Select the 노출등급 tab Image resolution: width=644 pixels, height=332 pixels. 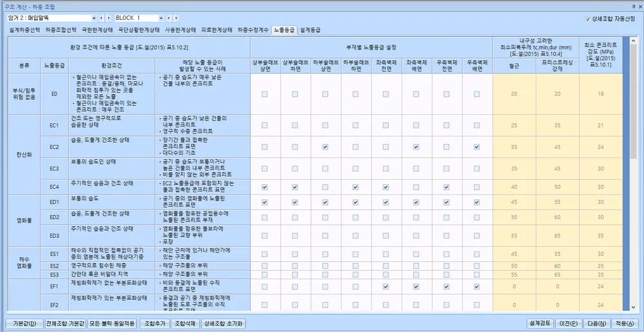coord(284,30)
